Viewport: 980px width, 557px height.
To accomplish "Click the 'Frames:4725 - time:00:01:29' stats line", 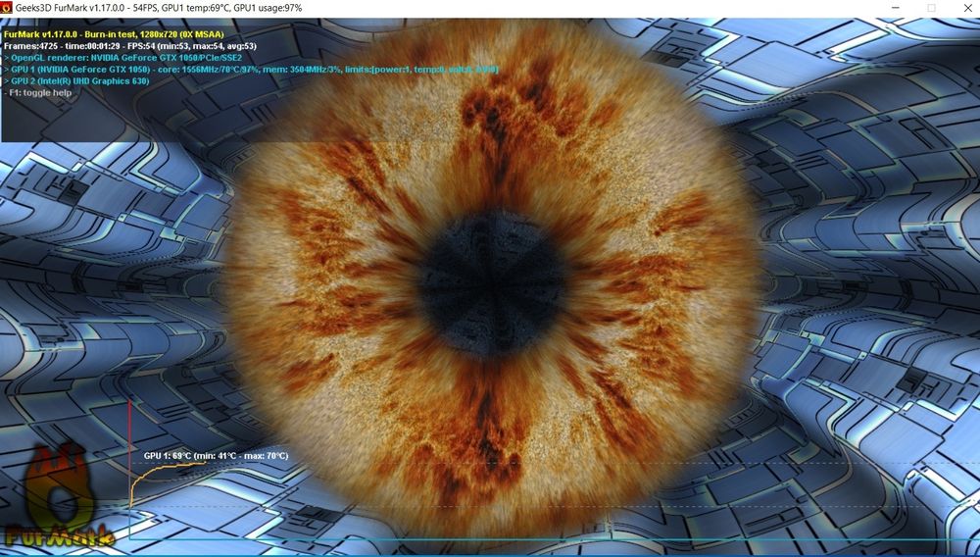I will (x=130, y=46).
